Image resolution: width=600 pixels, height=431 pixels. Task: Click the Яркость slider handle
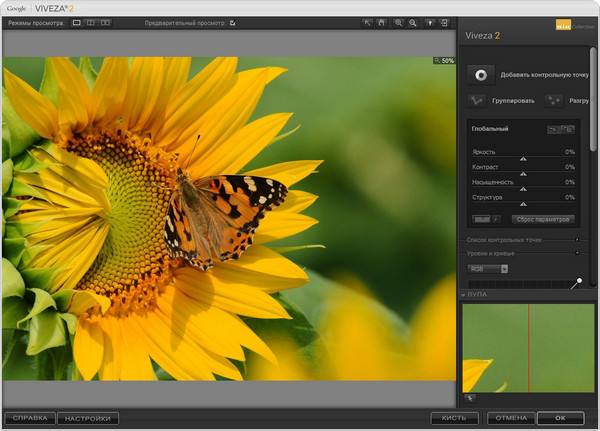click(x=523, y=159)
